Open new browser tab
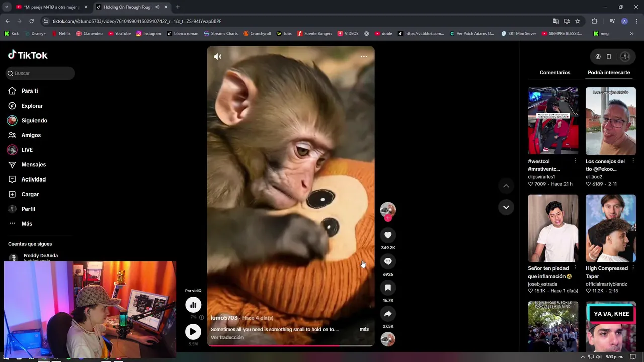The image size is (644, 362). pyautogui.click(x=177, y=7)
